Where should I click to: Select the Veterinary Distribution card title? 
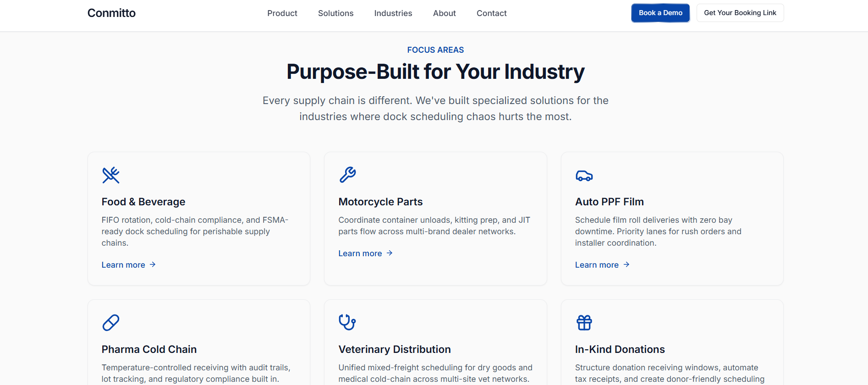click(x=394, y=349)
